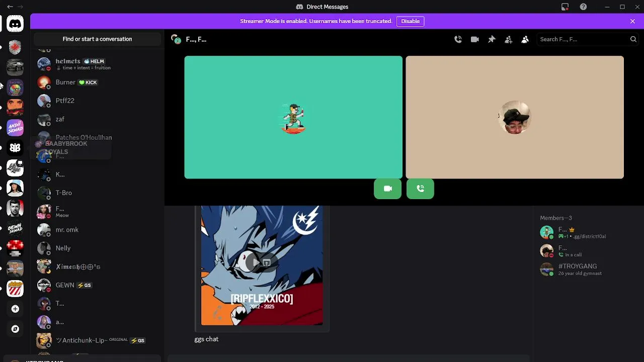
Task: Click the ggs chat message text
Action: 206,339
